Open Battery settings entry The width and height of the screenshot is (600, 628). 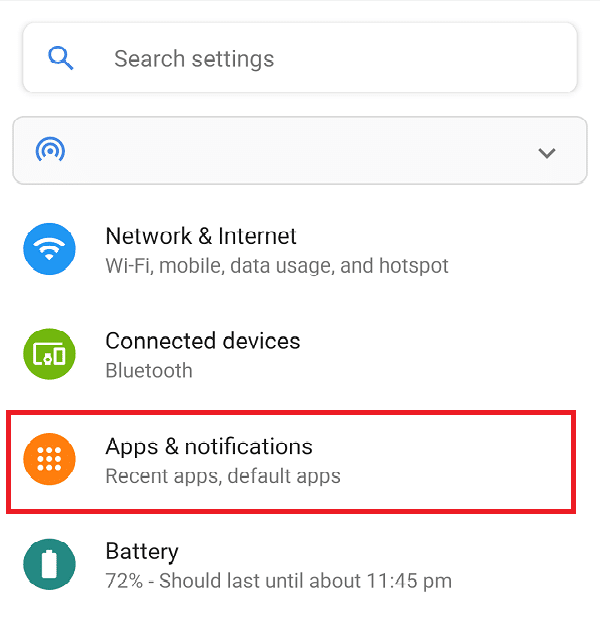pos(300,564)
